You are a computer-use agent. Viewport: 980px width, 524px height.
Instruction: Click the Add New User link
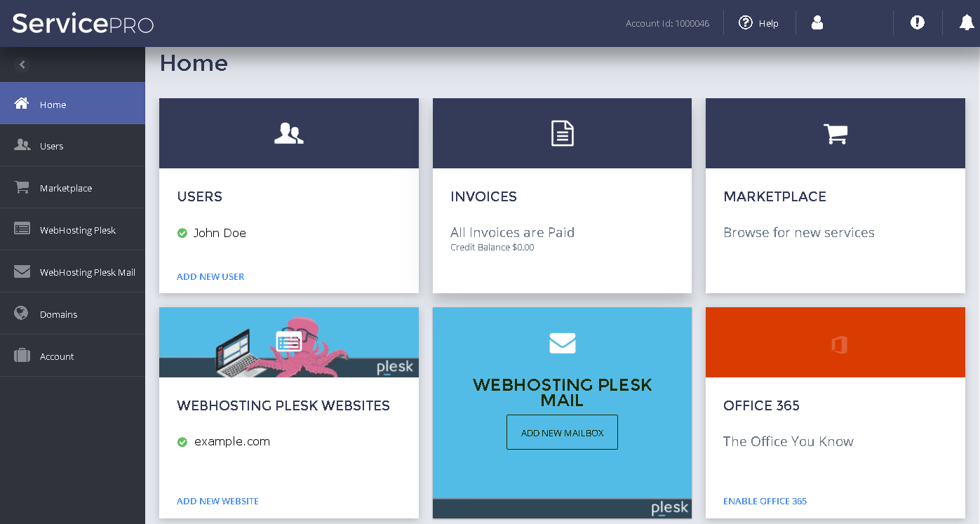(210, 276)
